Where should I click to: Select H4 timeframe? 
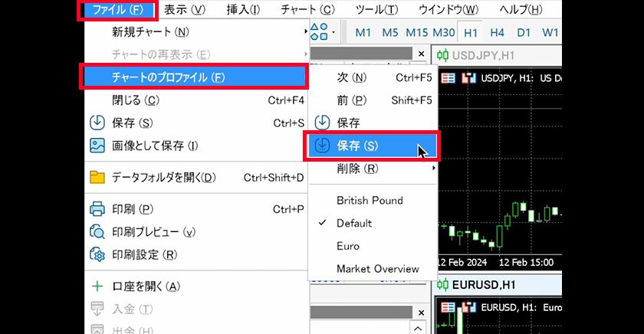click(497, 32)
